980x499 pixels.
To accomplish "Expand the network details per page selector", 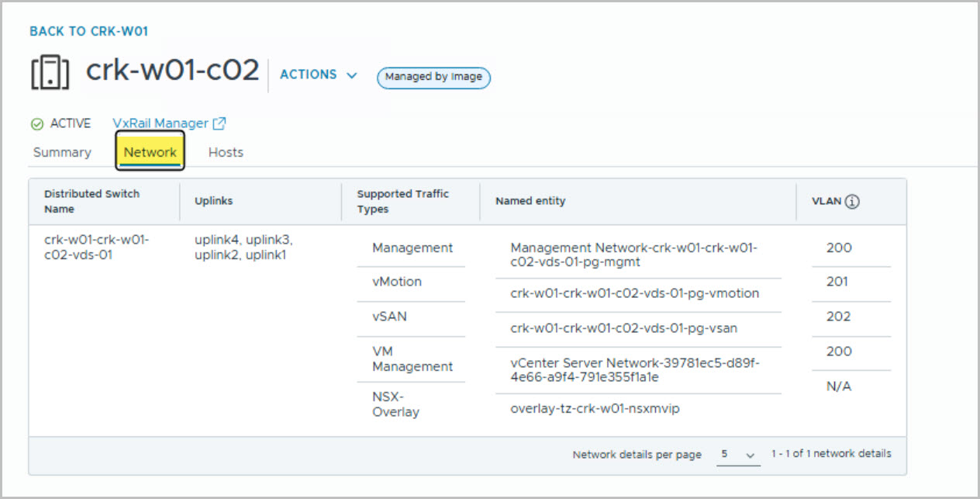I will coord(738,455).
